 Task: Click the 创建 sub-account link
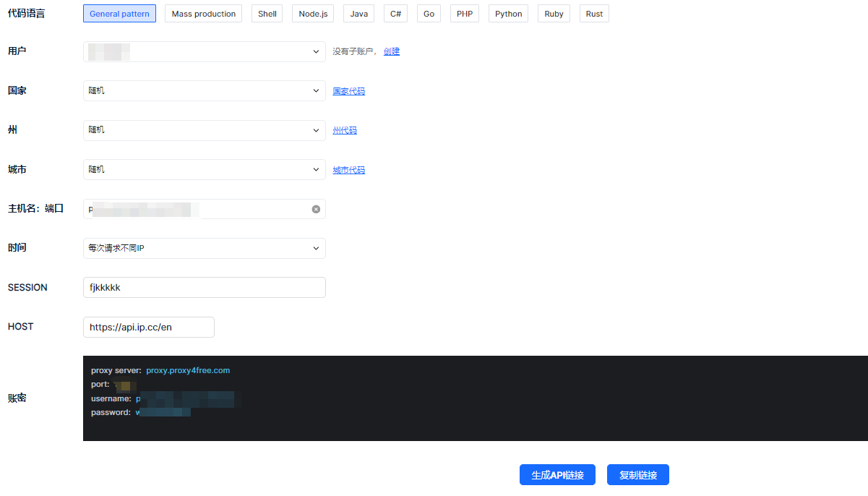[392, 51]
